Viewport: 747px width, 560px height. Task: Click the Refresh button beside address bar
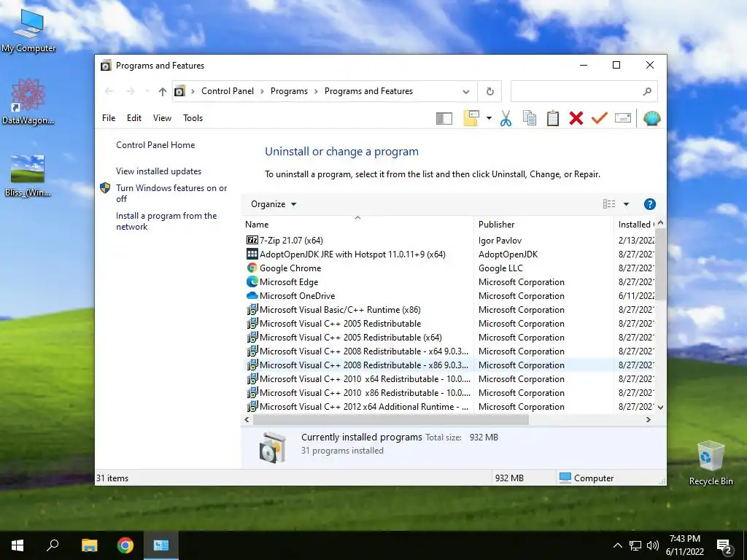pos(489,91)
